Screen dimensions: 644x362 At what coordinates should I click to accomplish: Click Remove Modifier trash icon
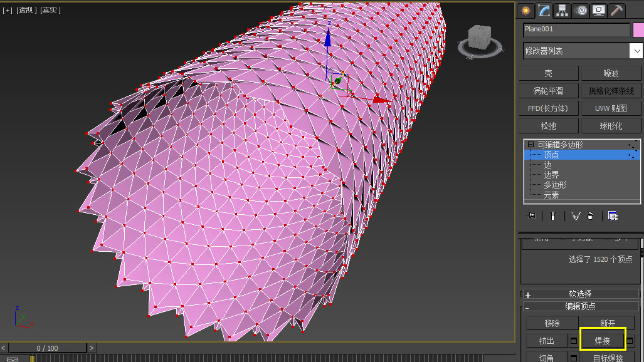pyautogui.click(x=591, y=216)
